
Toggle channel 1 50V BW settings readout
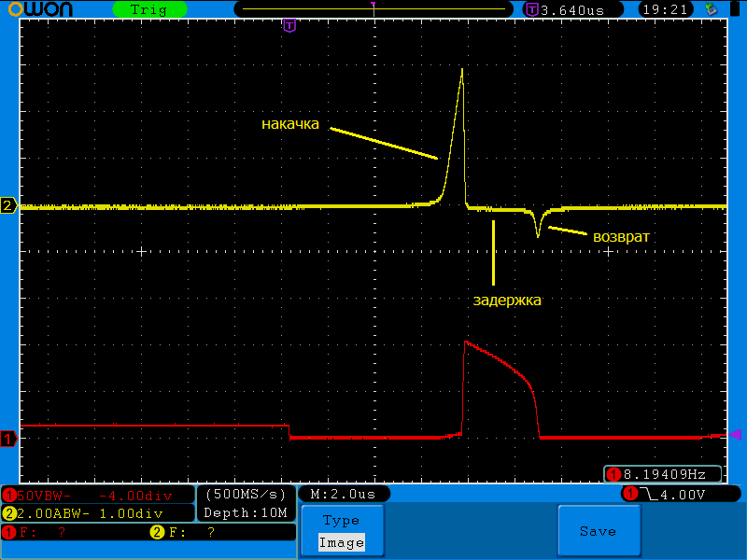98,494
